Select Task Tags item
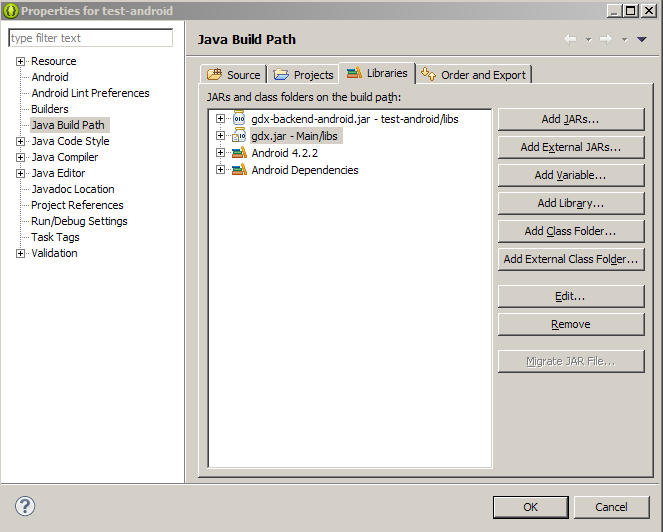The width and height of the screenshot is (663, 532). click(x=55, y=237)
